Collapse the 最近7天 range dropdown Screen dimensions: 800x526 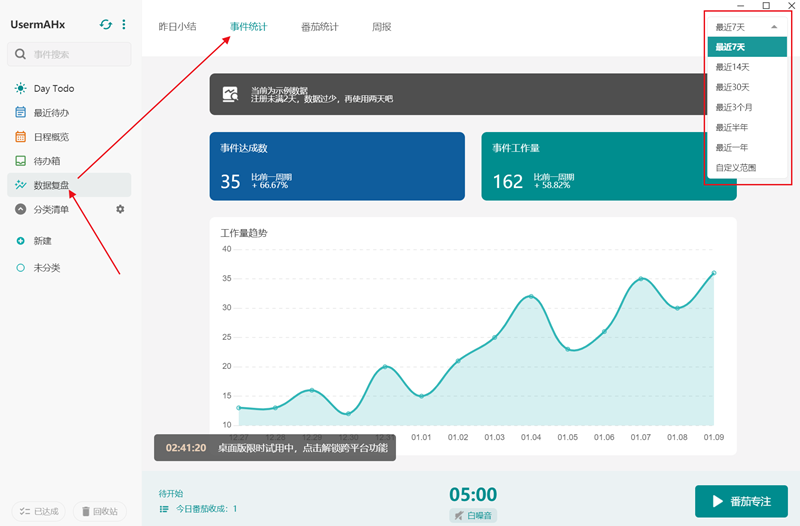pyautogui.click(x=747, y=27)
